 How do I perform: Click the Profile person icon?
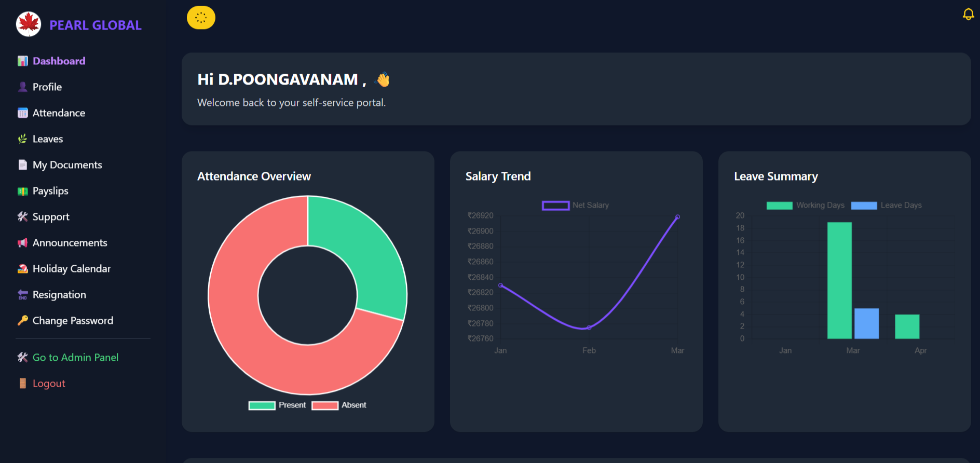click(x=22, y=87)
